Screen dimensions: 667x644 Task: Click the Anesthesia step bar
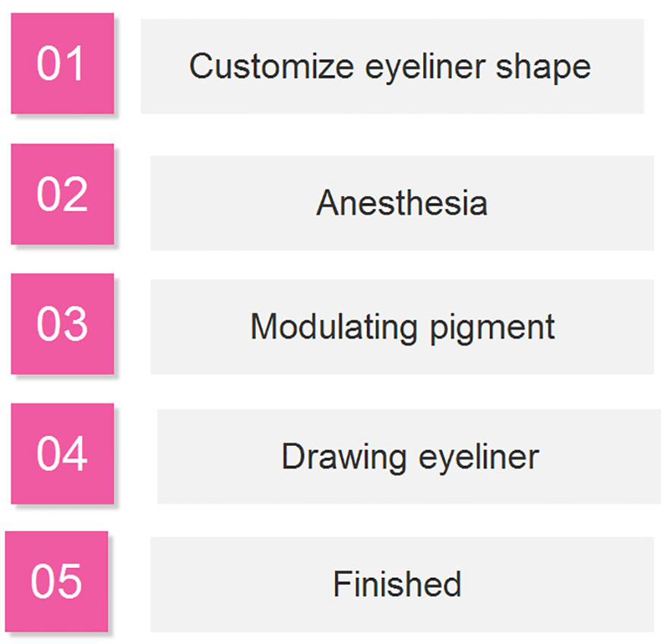click(402, 203)
